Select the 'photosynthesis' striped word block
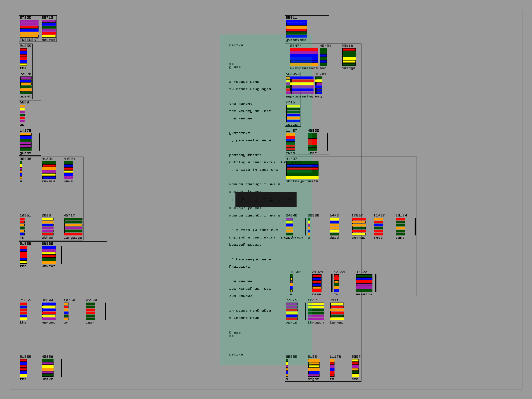 [x=302, y=170]
